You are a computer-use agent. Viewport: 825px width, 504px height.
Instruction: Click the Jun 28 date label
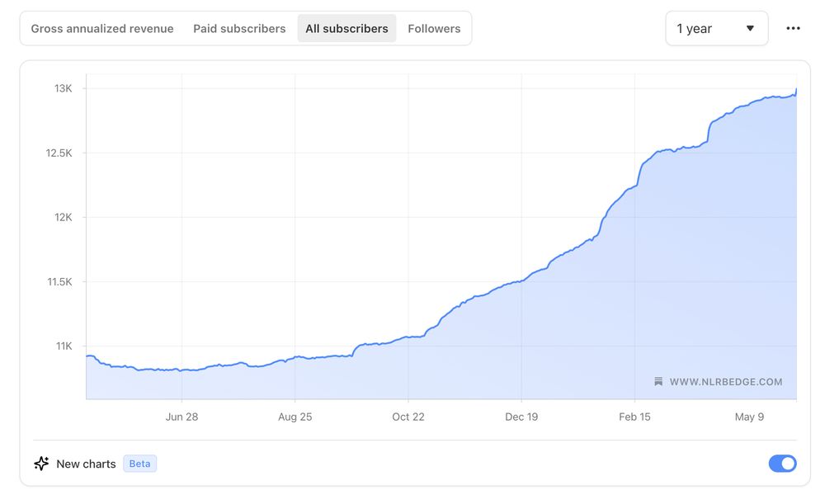click(181, 417)
